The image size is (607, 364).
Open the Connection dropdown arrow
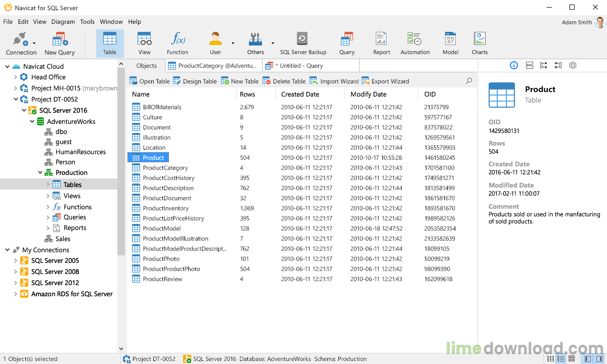[x=34, y=43]
